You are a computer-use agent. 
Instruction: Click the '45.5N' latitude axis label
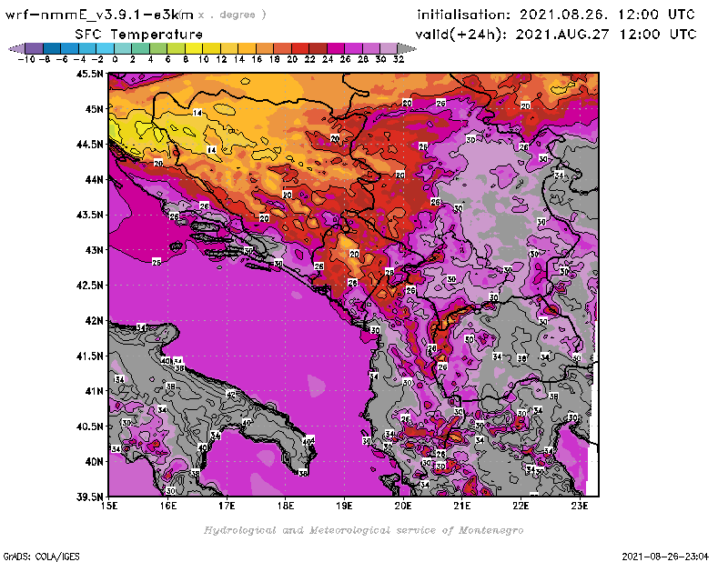[x=89, y=74]
